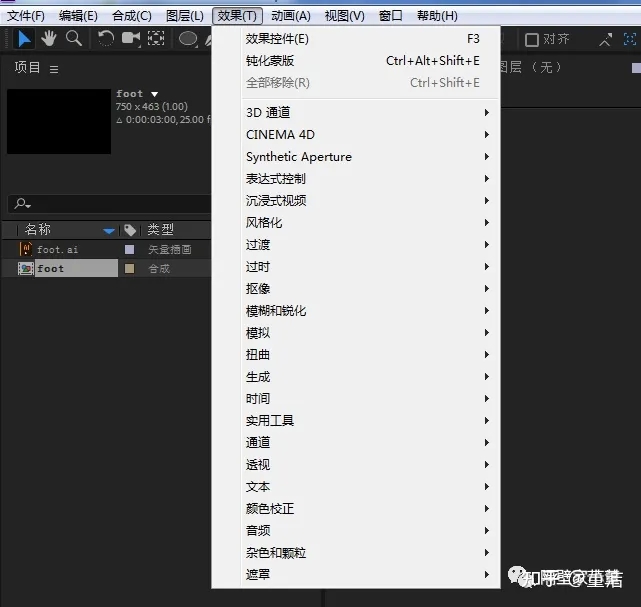Click the project search field
This screenshot has height=607, width=641.
coord(110,203)
